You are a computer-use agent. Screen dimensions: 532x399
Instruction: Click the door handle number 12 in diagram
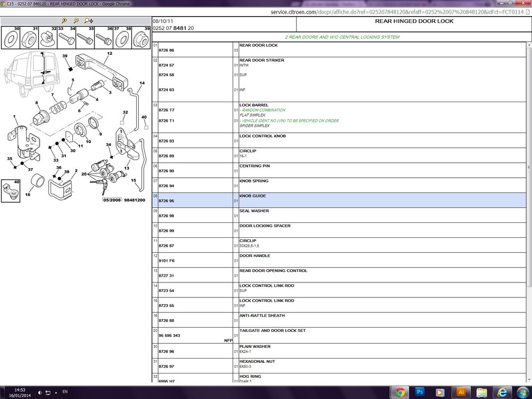[110, 54]
